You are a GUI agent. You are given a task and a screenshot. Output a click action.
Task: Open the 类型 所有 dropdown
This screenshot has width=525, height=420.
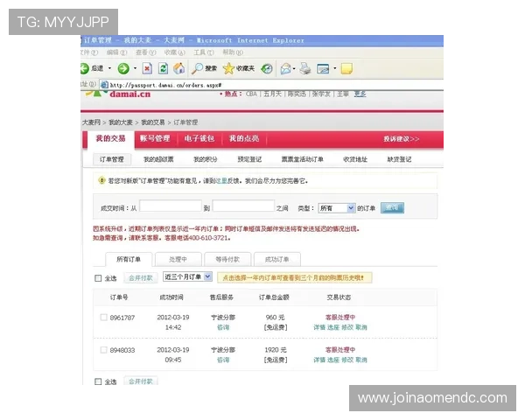[337, 208]
